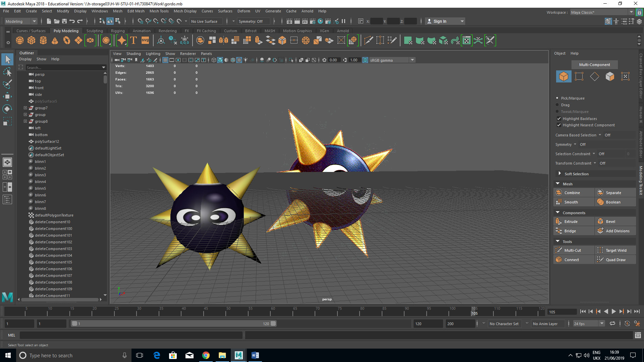644x362 pixels.
Task: Click the SVG shelf icon
Action: coord(145,41)
